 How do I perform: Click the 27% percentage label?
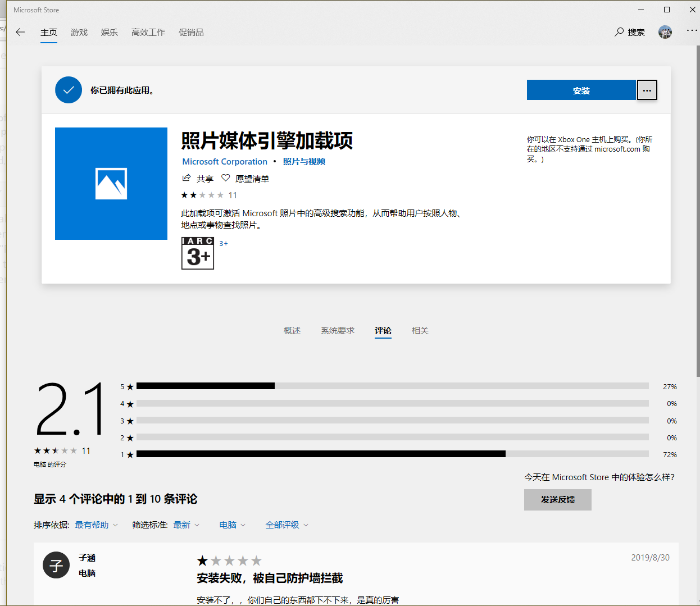click(x=670, y=387)
